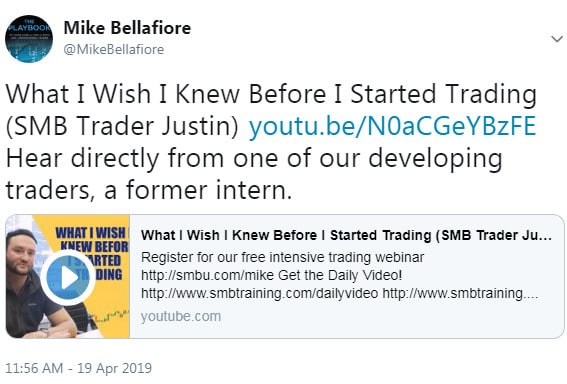The width and height of the screenshot is (567, 384).
Task: Open the card title What I Wish I Knew
Action: tap(346, 235)
